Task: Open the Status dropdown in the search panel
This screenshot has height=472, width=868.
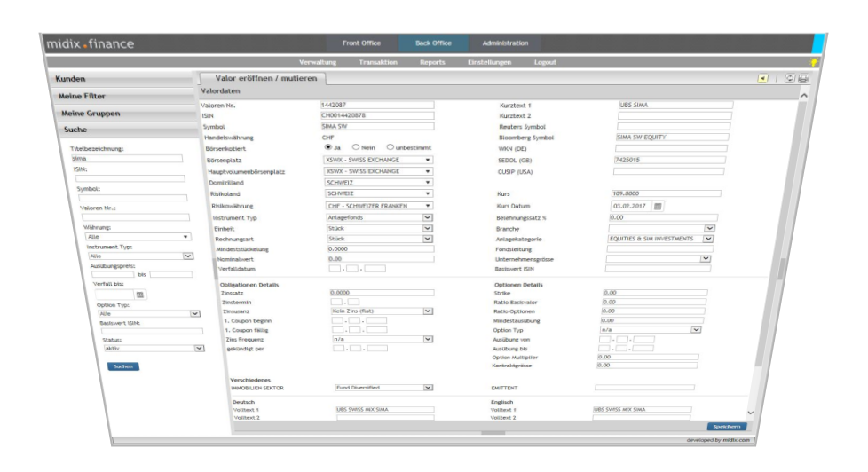Action: tap(154, 349)
